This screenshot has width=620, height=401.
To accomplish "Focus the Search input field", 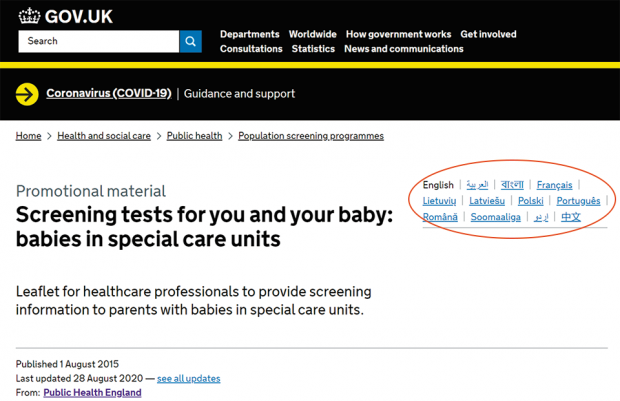I will pyautogui.click(x=98, y=41).
